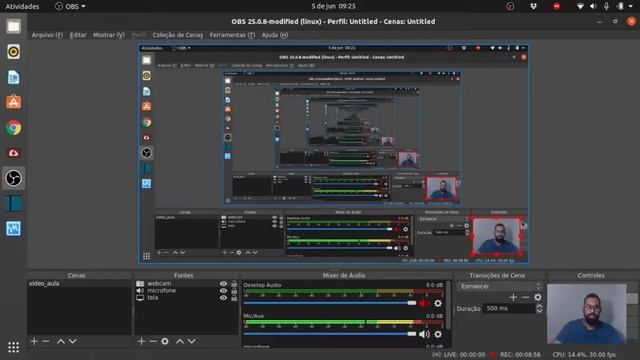Image resolution: width=640 pixels, height=360 pixels.
Task: Toggle visibility eye for the tela source
Action: click(223, 298)
